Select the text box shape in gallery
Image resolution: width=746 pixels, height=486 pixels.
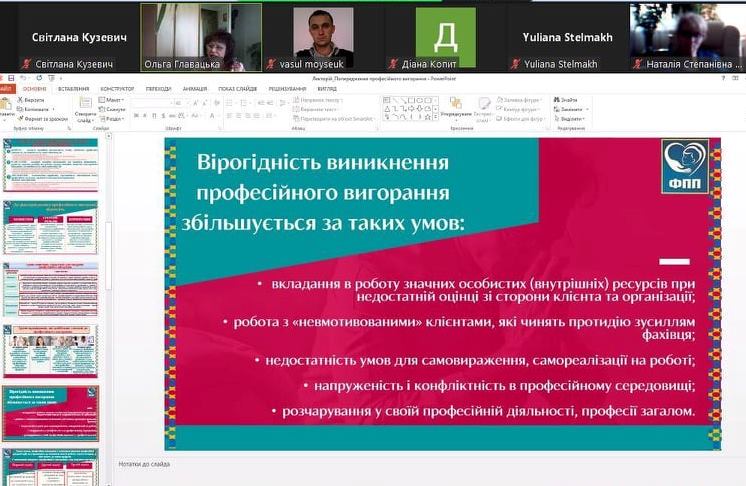[386, 100]
